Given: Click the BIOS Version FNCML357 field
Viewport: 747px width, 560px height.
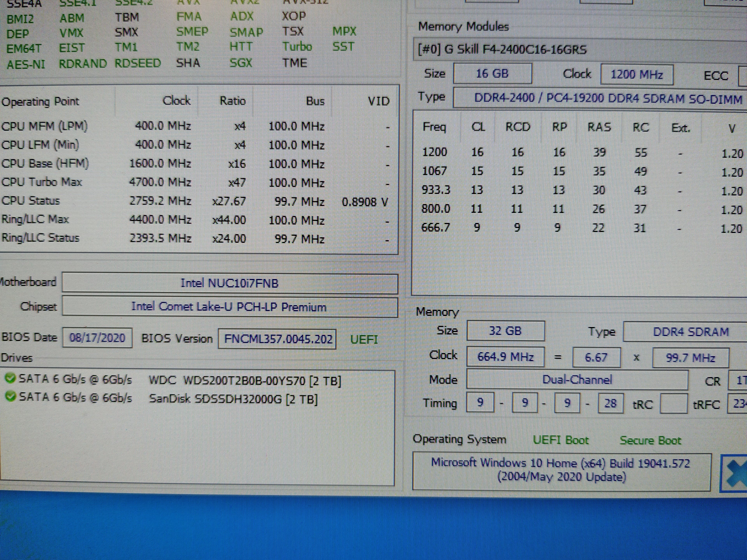Looking at the screenshot, I should click(278, 339).
